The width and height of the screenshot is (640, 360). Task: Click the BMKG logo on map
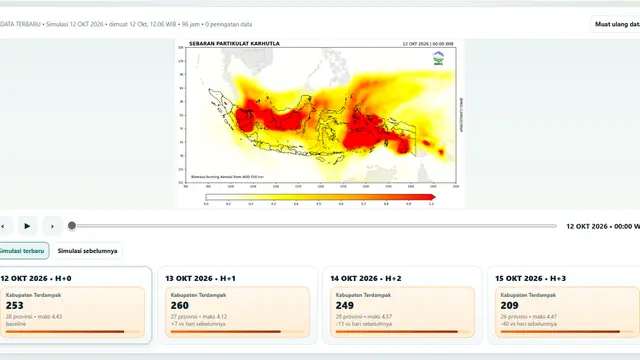[438, 58]
